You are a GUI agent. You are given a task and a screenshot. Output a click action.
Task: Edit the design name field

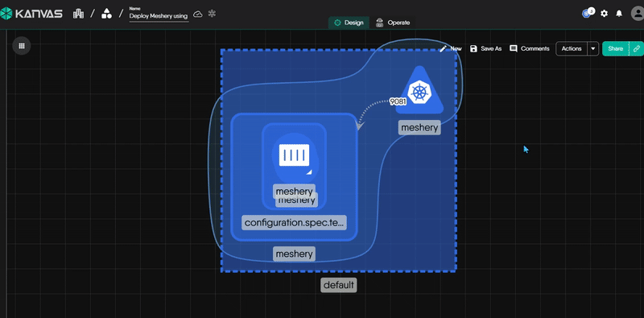pyautogui.click(x=159, y=16)
